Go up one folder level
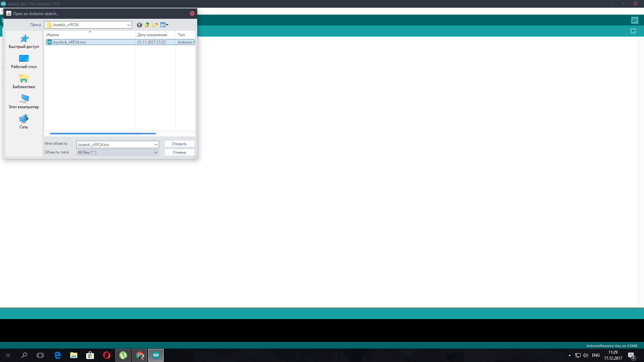644x362 pixels. [x=147, y=25]
